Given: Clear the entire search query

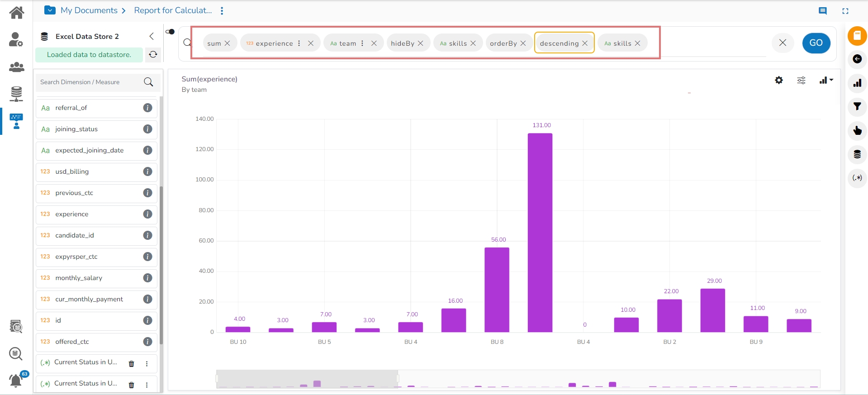Looking at the screenshot, I should pyautogui.click(x=783, y=43).
